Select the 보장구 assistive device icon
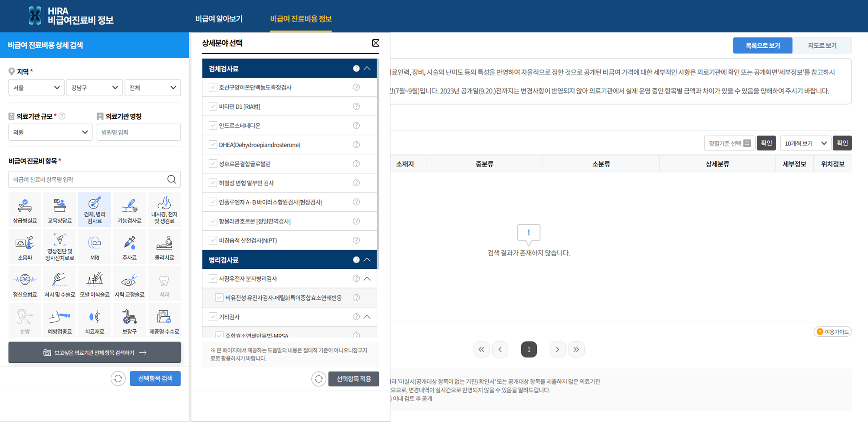Image resolution: width=868 pixels, height=434 pixels. [x=129, y=320]
